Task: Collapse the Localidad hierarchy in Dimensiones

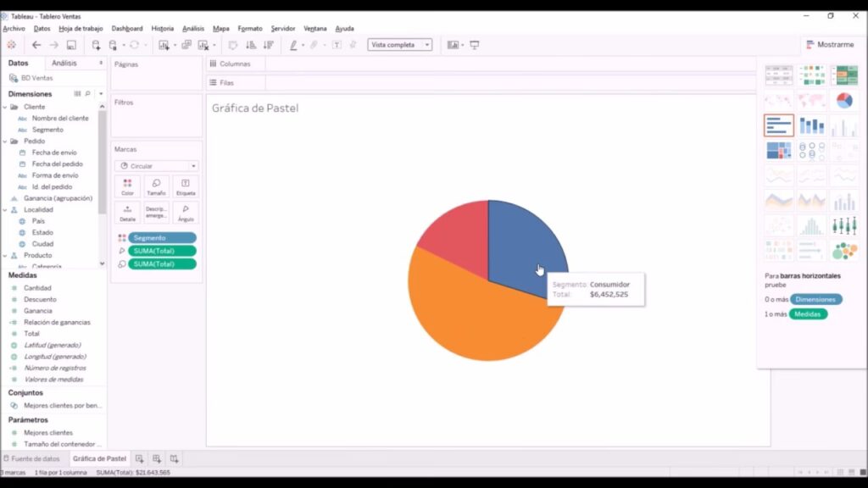Action: point(5,209)
